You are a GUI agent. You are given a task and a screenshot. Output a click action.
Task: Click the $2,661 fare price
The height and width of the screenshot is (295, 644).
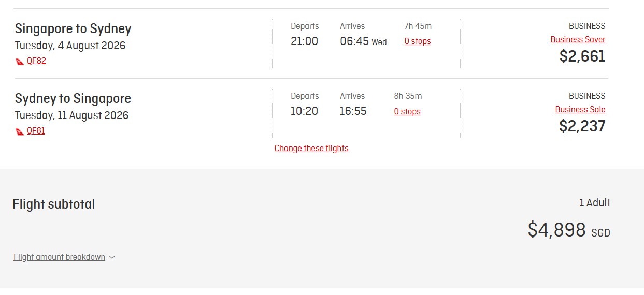[582, 56]
